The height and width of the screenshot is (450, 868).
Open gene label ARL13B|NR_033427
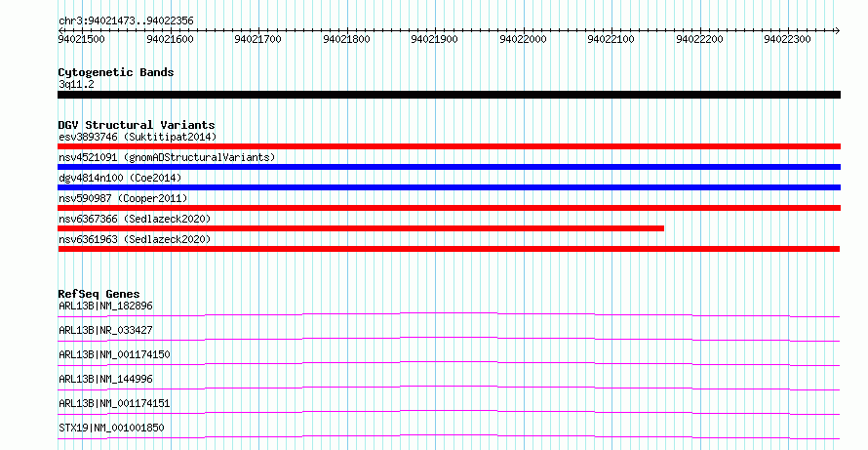point(105,330)
